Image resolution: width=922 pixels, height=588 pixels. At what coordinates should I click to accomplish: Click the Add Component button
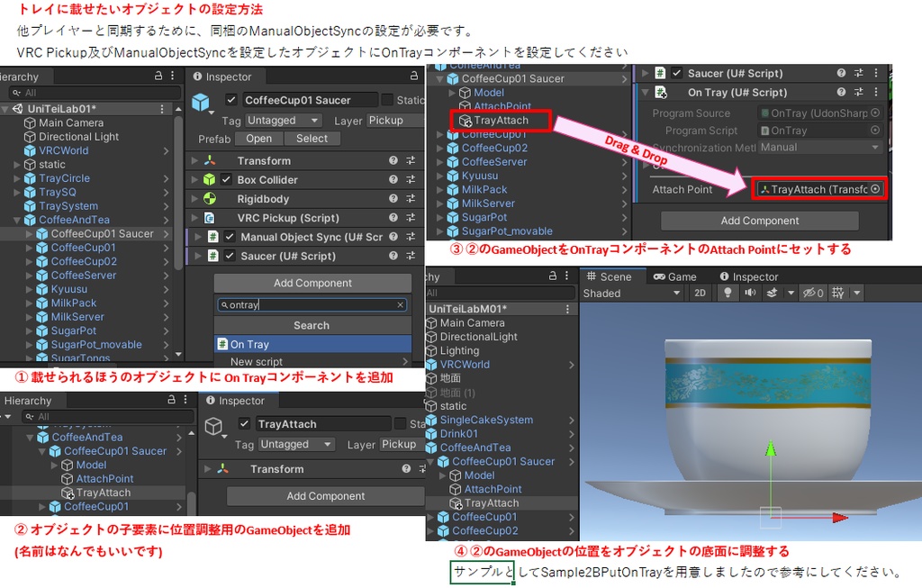click(x=312, y=283)
